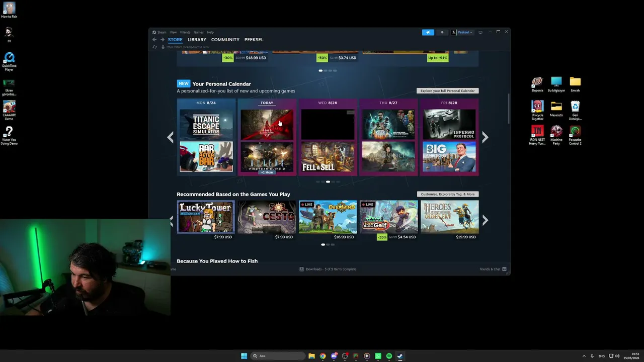Screen dimensions: 644x362
Task: Open the Deponia desktop shortcut
Action: 537,84
